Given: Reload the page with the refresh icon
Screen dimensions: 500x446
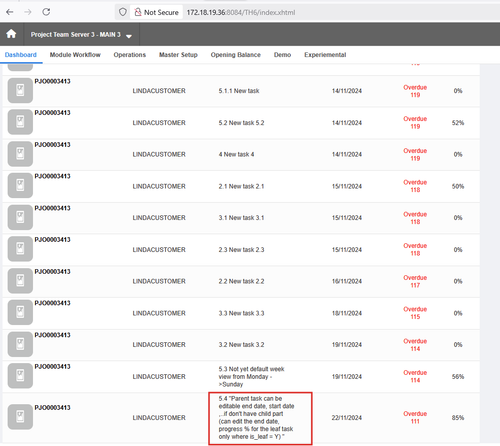Looking at the screenshot, I should 46,12.
